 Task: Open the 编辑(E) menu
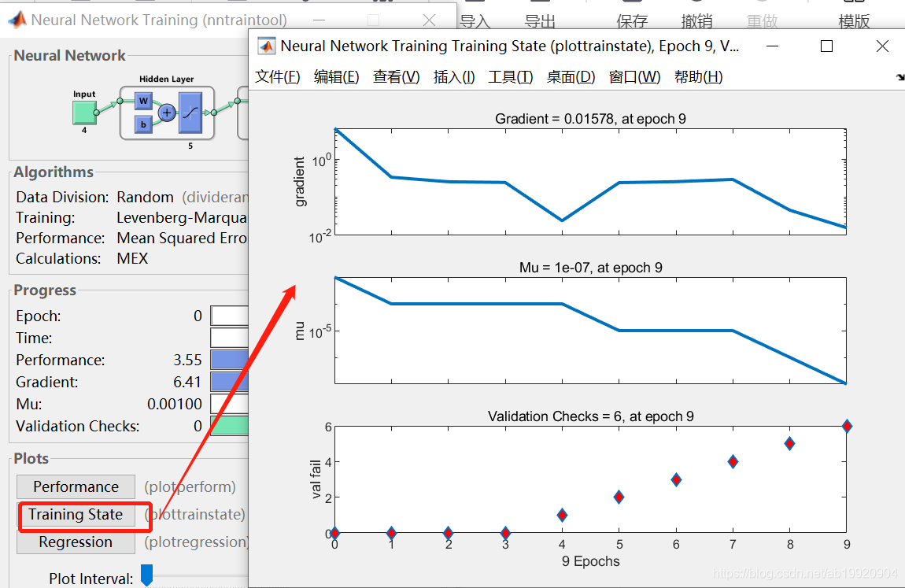pyautogui.click(x=337, y=76)
